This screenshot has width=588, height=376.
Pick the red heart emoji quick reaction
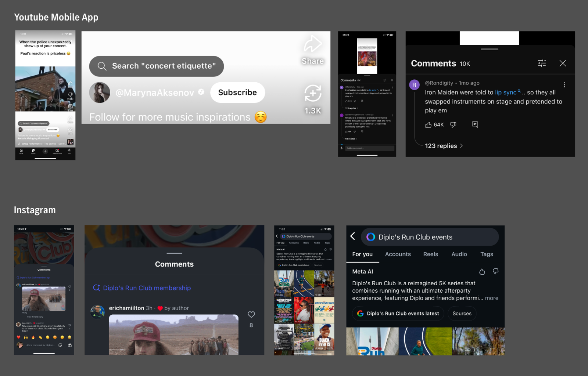[18, 337]
